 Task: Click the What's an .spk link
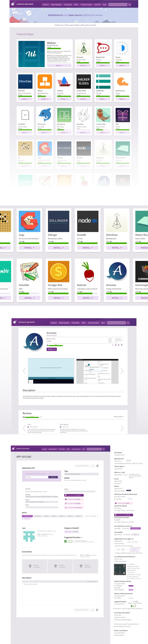[53, 474]
